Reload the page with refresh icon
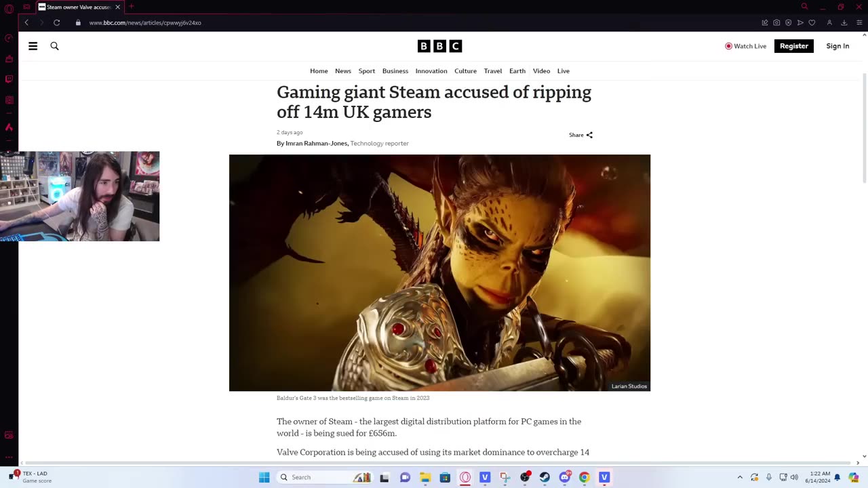This screenshot has width=868, height=488. pos(57,22)
